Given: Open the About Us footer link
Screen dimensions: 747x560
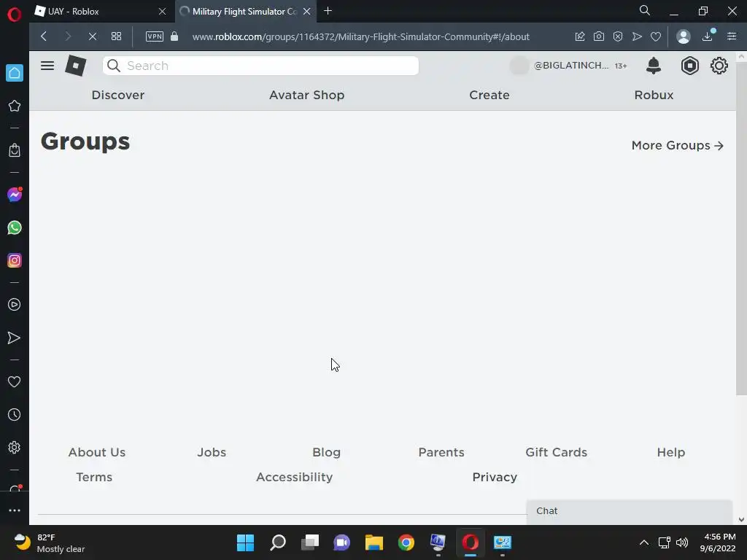Looking at the screenshot, I should click(97, 452).
